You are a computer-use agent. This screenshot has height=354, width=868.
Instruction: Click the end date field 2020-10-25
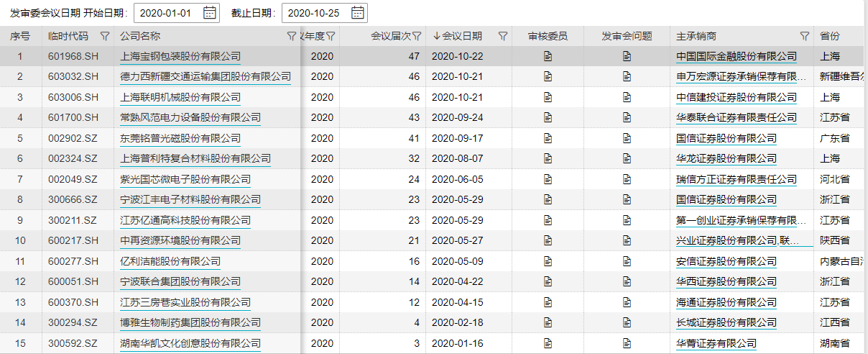click(x=325, y=13)
